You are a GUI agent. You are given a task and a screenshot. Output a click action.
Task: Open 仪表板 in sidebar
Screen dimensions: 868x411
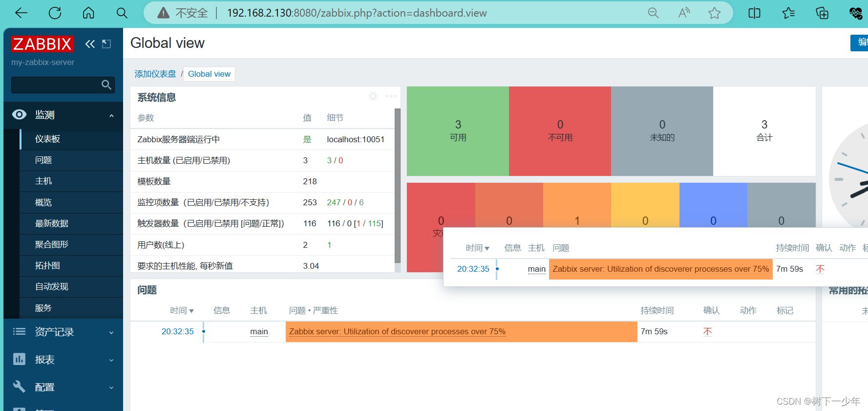(71, 139)
